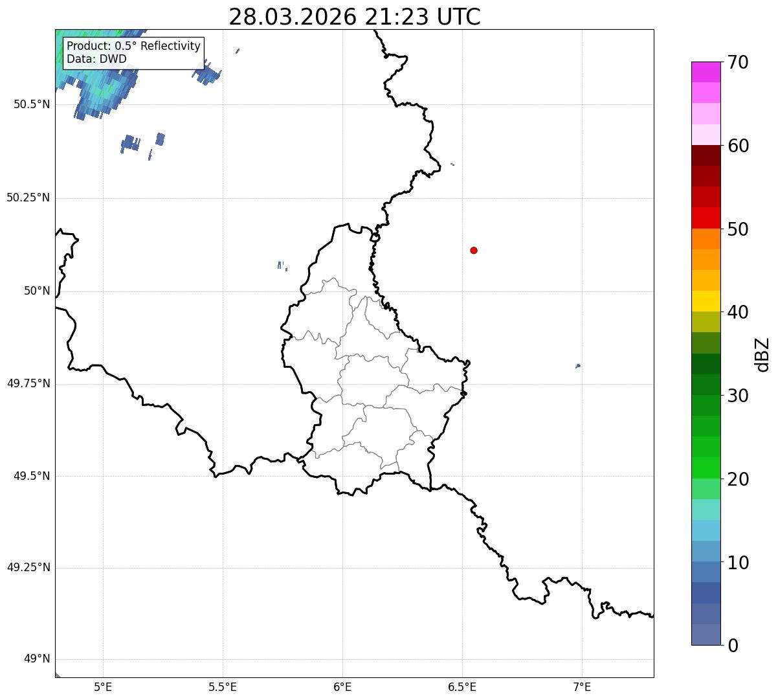Click the red station marker dot
This screenshot has height=700, width=778.
[474, 250]
